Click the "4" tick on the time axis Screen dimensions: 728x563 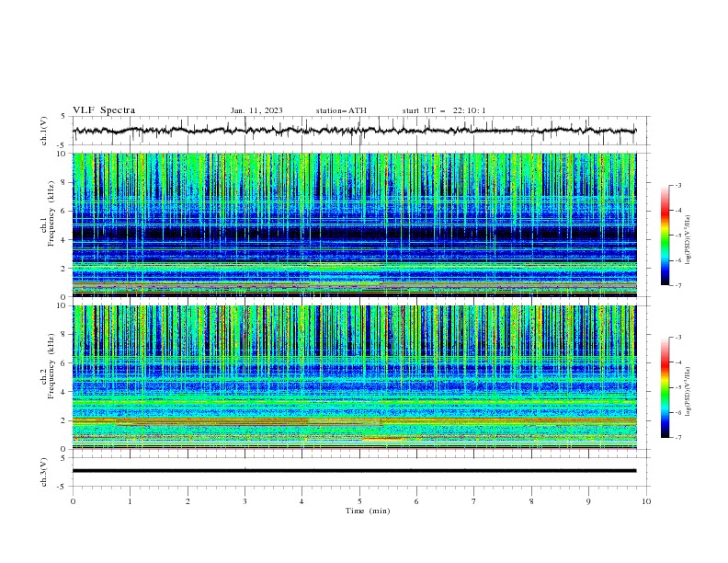[301, 501]
